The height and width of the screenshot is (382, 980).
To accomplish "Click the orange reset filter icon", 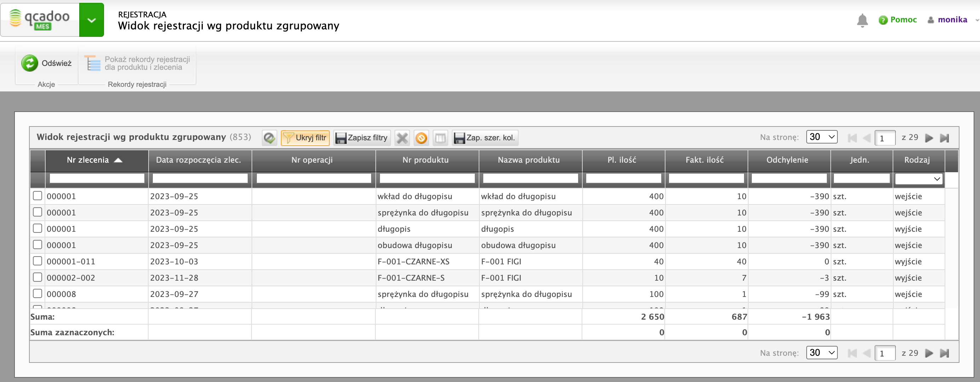I will (421, 137).
